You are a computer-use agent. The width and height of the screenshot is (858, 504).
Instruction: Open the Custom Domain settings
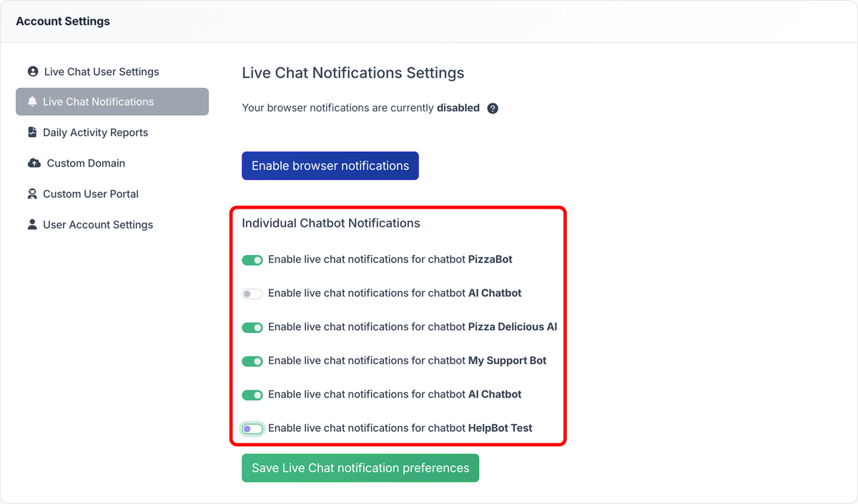83,163
